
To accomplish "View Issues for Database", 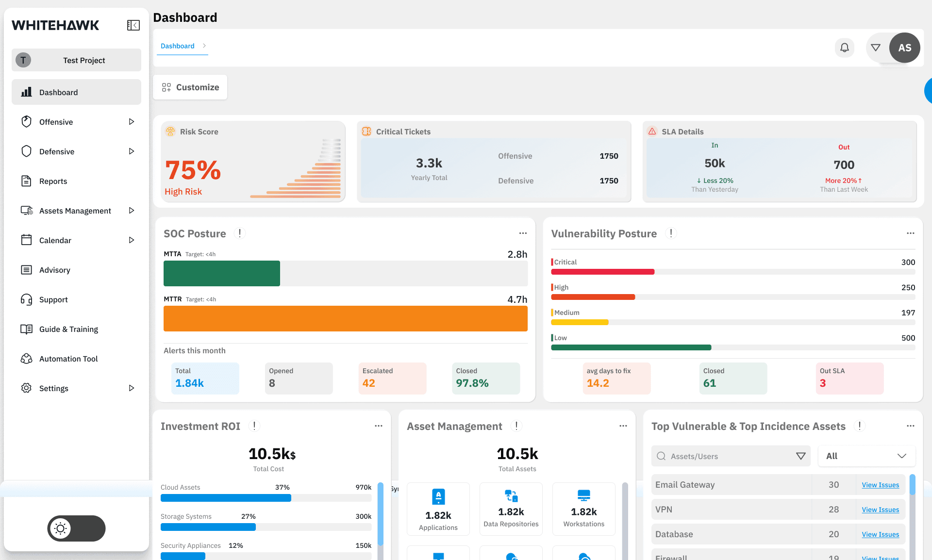I will coord(880,534).
